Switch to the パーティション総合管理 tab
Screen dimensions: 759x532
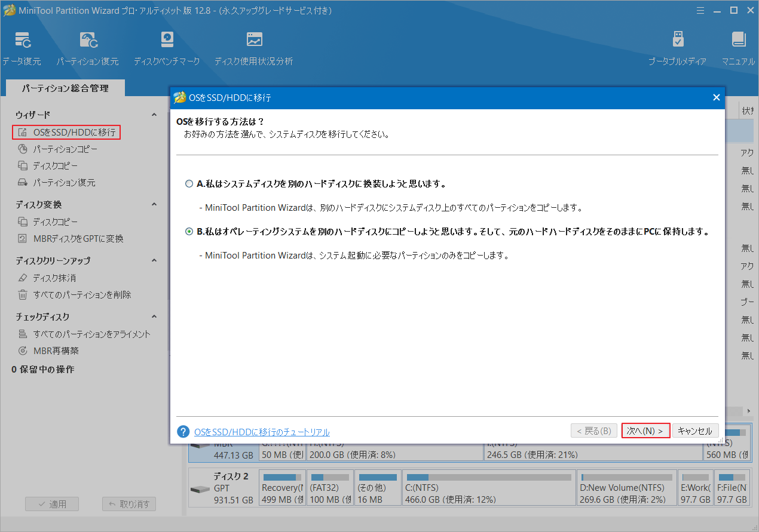coord(66,88)
